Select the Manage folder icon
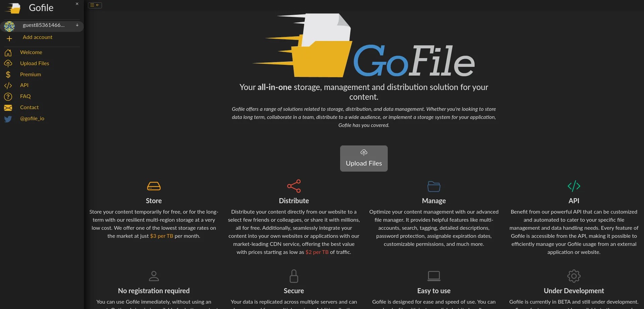Image resolution: width=644 pixels, height=309 pixels. point(434,186)
